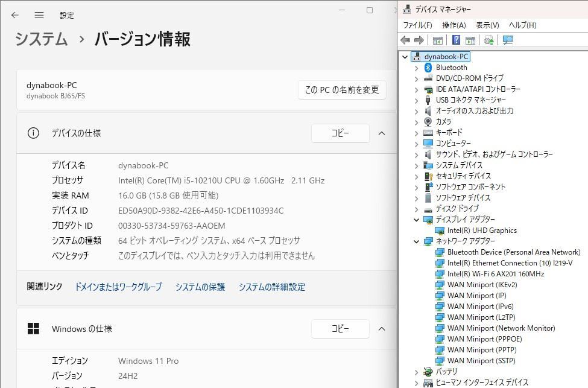
Task: Click the コンピューター monitor icon
Action: tap(428, 144)
